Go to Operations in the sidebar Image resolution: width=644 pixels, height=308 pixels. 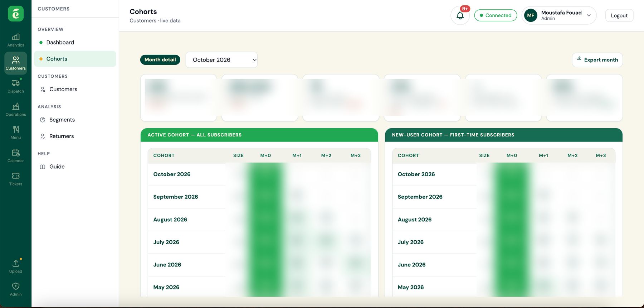point(16,110)
